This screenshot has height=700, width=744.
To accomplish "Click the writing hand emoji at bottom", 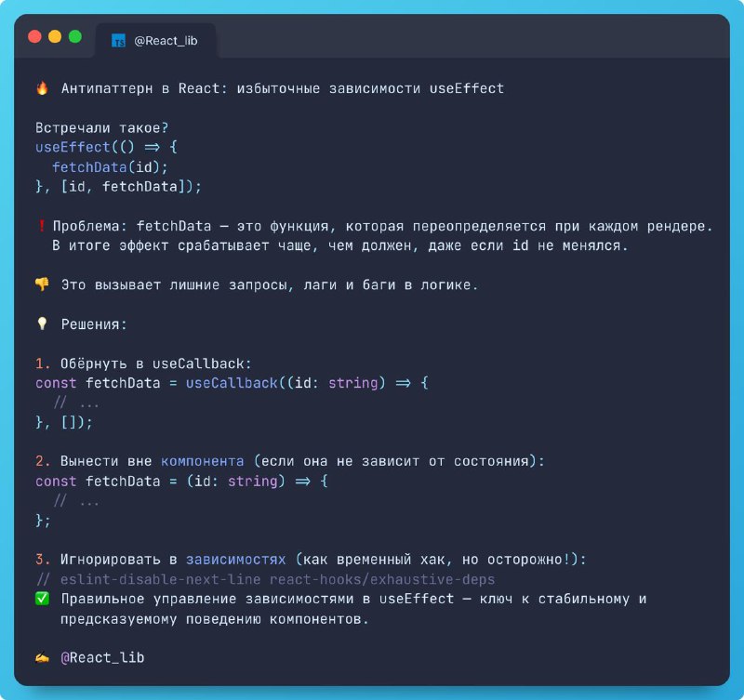I will [x=42, y=657].
